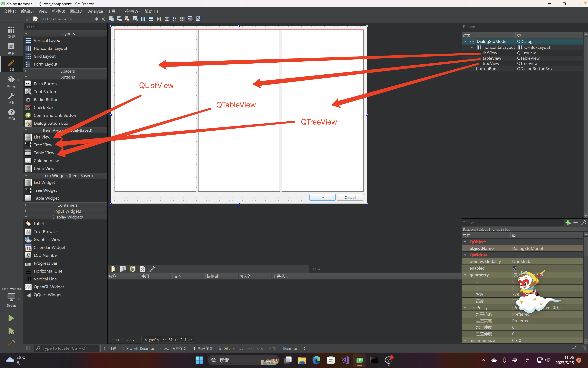
Task: Remove a dynamic property with the minus icon
Action: (576, 222)
